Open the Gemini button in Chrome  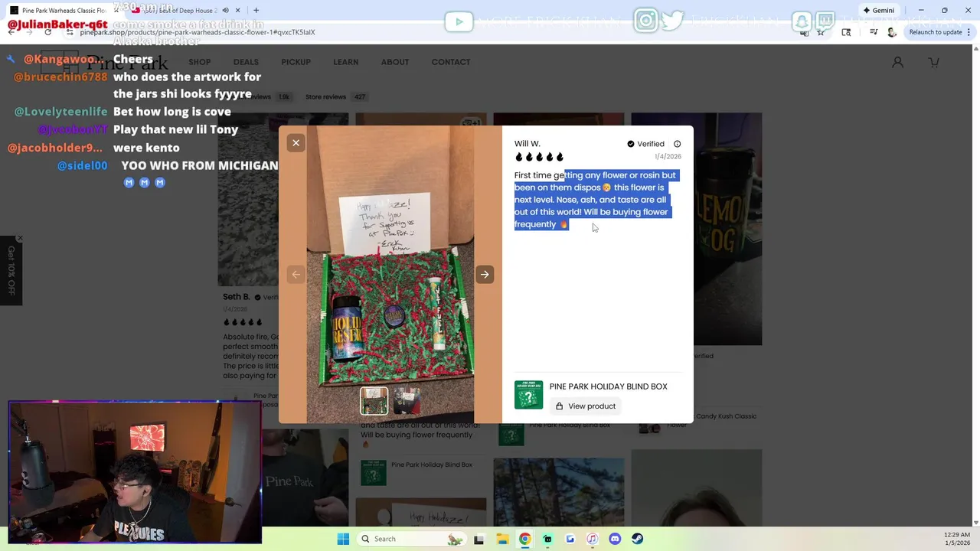pyautogui.click(x=878, y=11)
